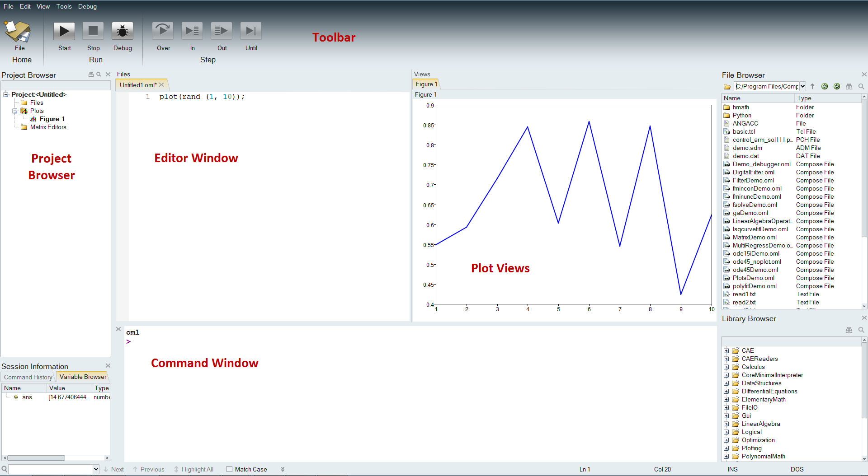Collapse the Plots node in Project Browser

pos(14,111)
